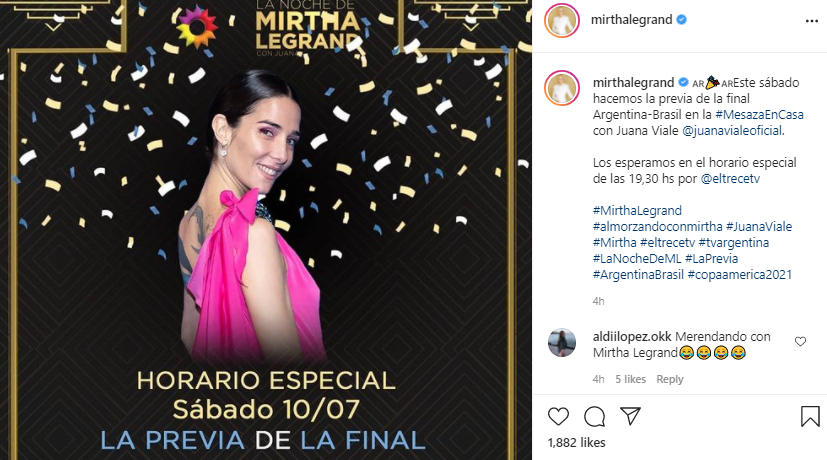Image resolution: width=827 pixels, height=460 pixels.
Task: Open the #MesazaEnCasa hashtag
Action: click(759, 114)
